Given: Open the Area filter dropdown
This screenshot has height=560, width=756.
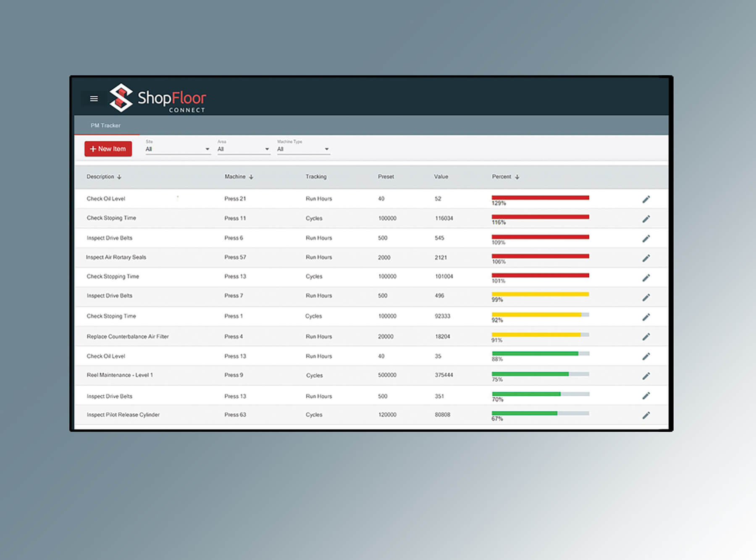Looking at the screenshot, I should coord(243,149).
